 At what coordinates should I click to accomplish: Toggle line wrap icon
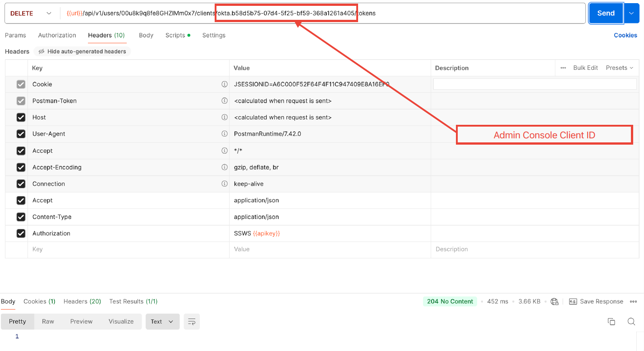click(x=192, y=321)
